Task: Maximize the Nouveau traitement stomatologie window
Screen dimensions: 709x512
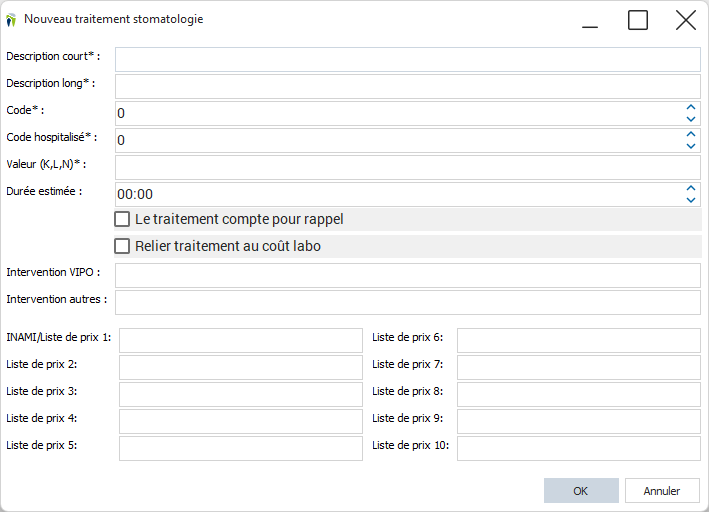Action: [638, 21]
